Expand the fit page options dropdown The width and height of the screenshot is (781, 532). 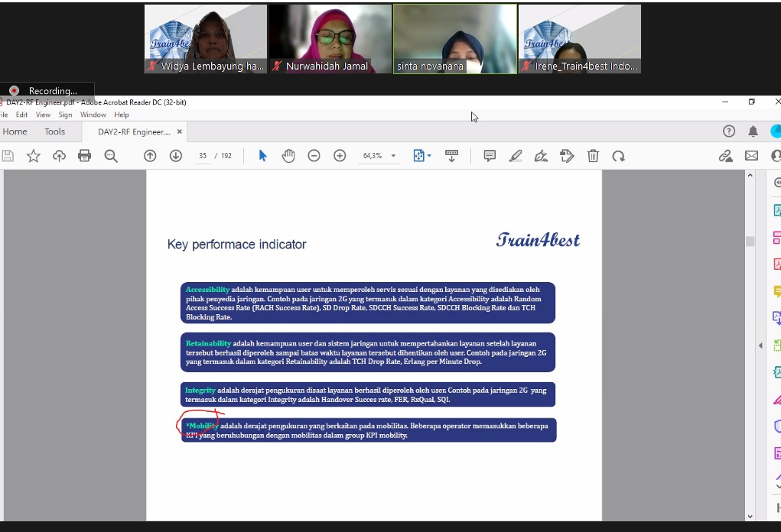click(x=429, y=156)
